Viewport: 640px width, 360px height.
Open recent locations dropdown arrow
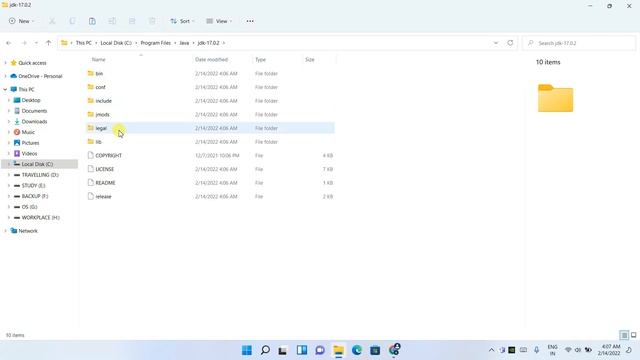[36, 43]
